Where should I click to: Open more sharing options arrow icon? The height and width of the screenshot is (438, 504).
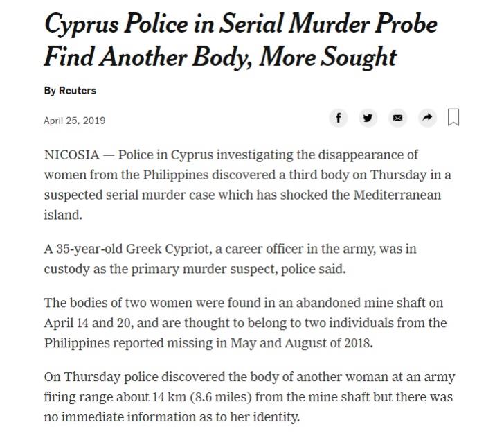427,118
